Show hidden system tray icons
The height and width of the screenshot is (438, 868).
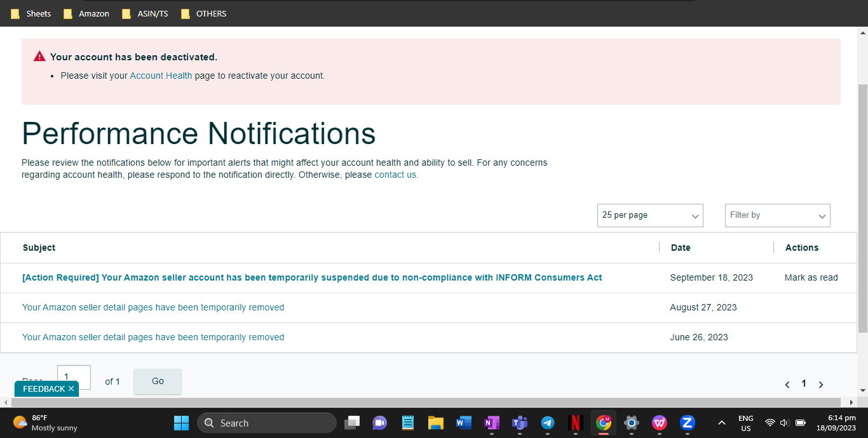(721, 423)
